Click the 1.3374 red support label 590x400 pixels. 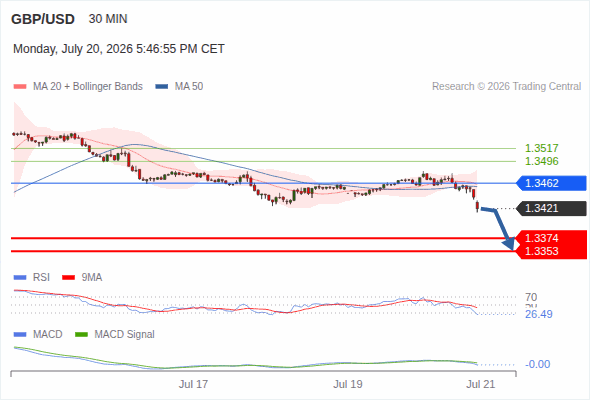click(x=551, y=238)
